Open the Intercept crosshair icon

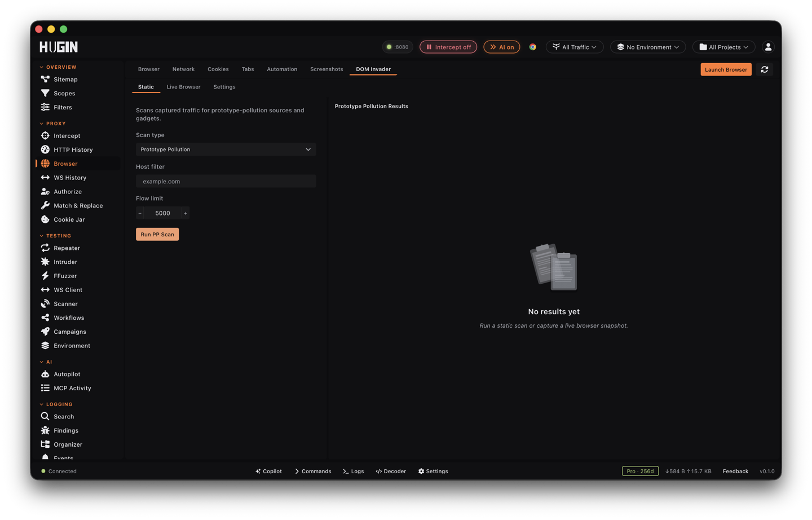tap(45, 135)
